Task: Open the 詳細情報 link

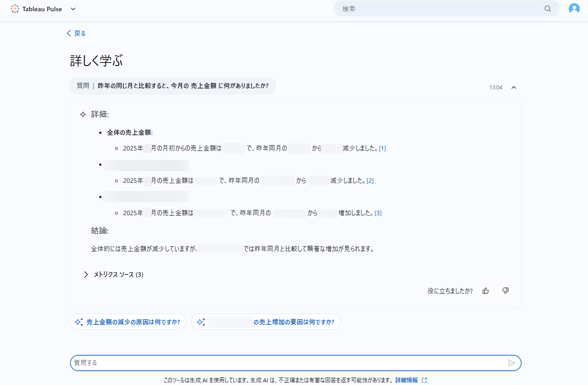Action: pos(406,380)
